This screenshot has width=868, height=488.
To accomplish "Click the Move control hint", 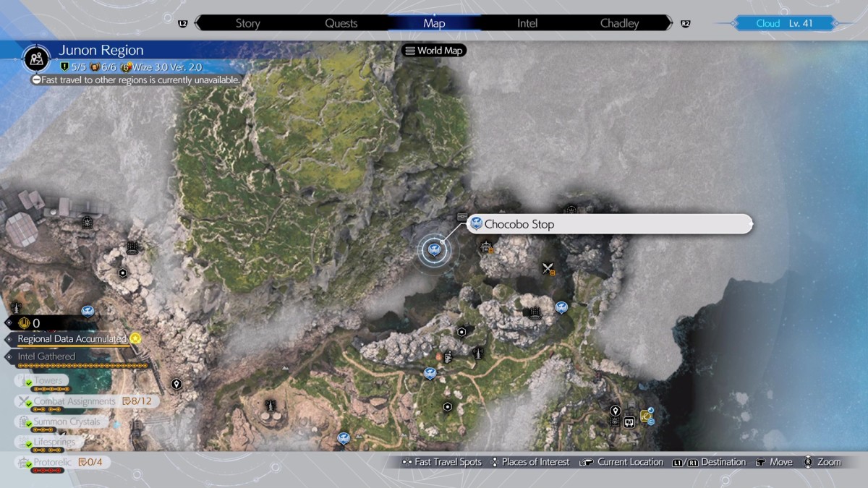I will coord(774,462).
